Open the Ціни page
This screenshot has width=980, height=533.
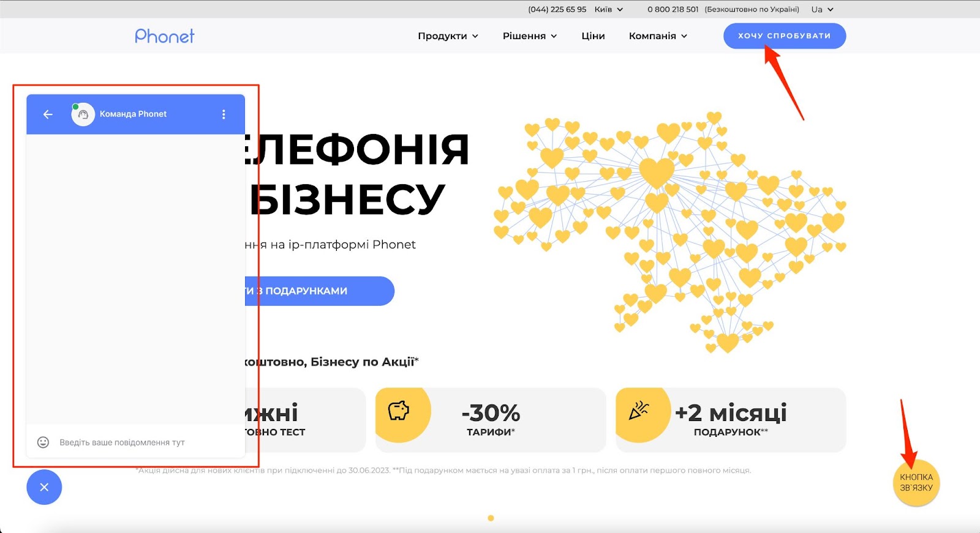coord(593,36)
